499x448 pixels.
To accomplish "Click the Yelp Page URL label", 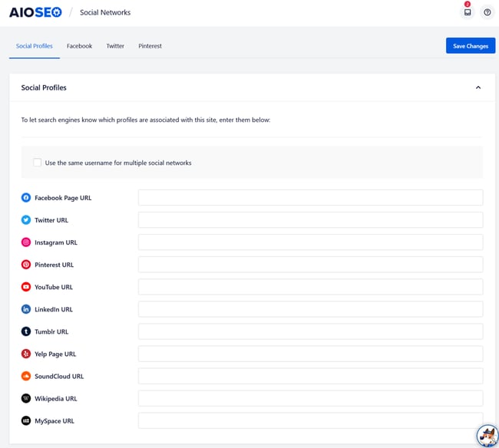I will click(55, 354).
